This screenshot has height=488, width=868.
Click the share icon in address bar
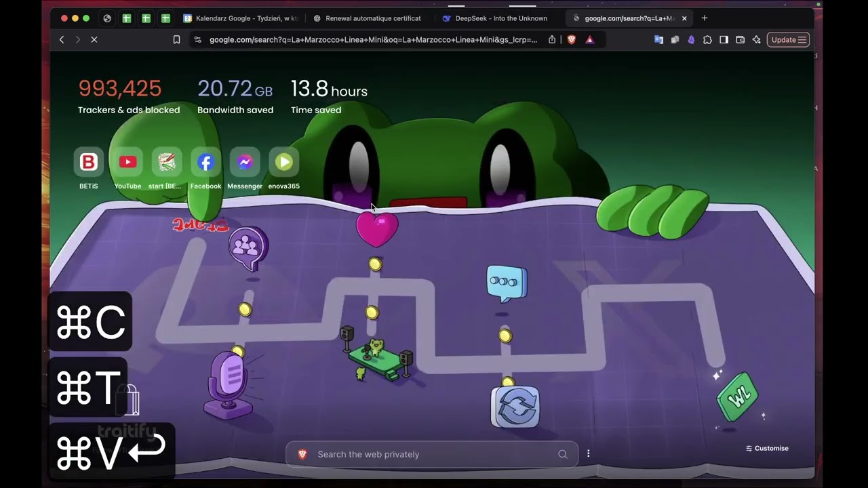pyautogui.click(x=552, y=40)
